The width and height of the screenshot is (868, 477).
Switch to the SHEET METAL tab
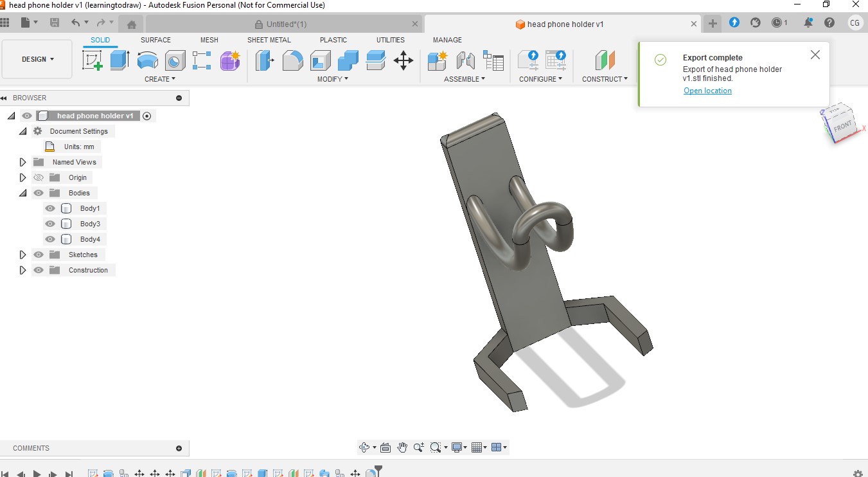[x=269, y=40]
